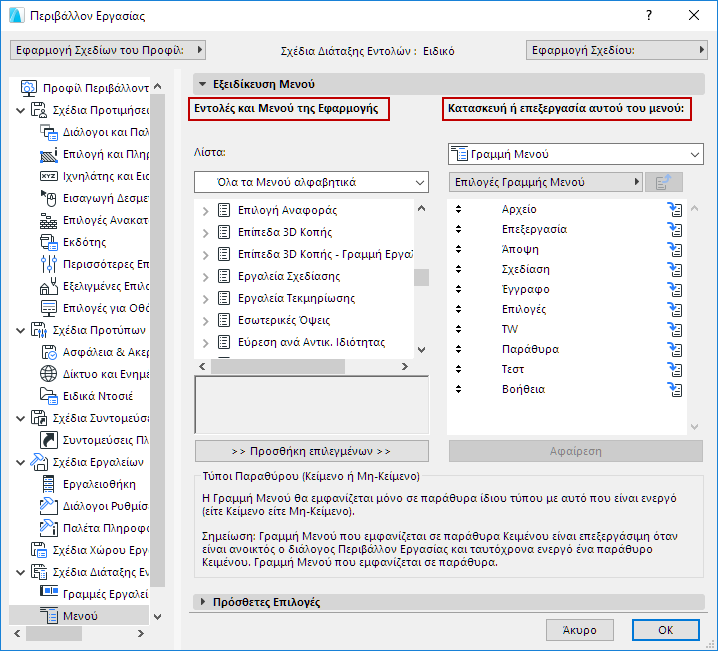Select Επίπεδα 3D Κοπής row
The height and width of the screenshot is (651, 718).
click(x=304, y=233)
